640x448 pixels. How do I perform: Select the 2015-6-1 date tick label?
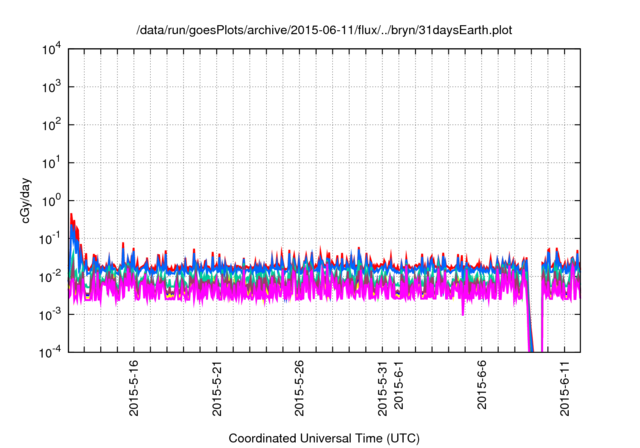pos(398,386)
